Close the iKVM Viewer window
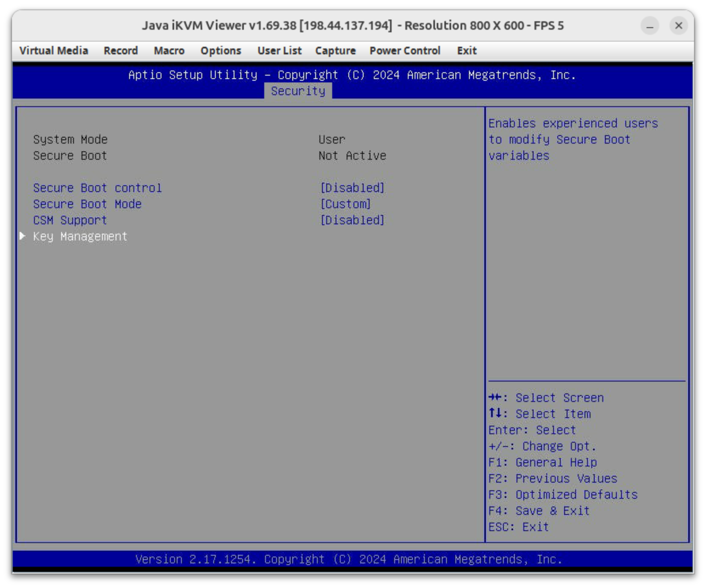706x588 pixels. pos(678,26)
